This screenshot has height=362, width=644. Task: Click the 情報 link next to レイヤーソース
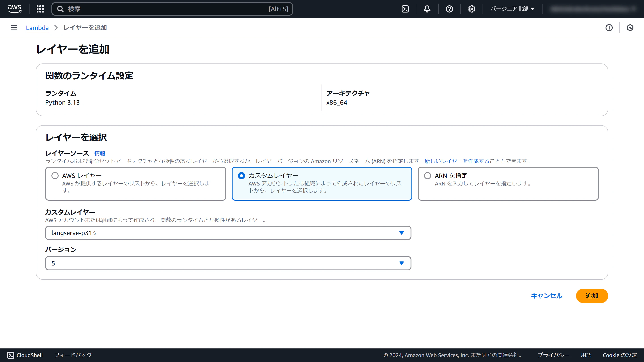(100, 153)
